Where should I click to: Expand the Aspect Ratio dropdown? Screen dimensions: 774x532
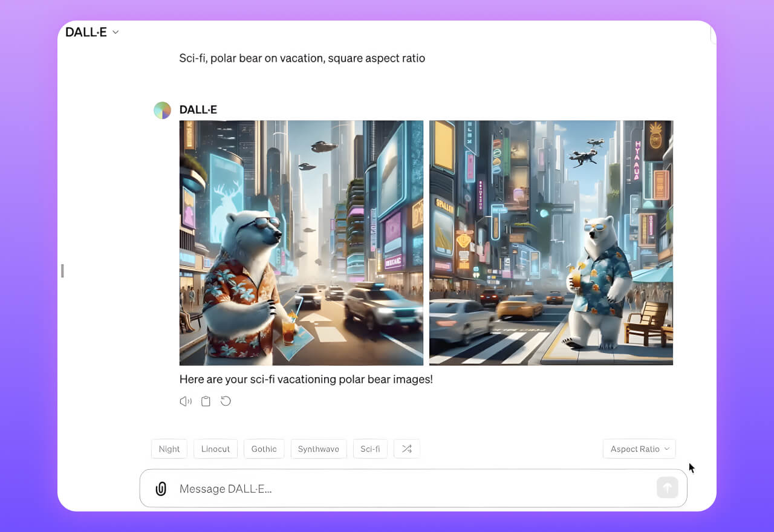(x=639, y=449)
